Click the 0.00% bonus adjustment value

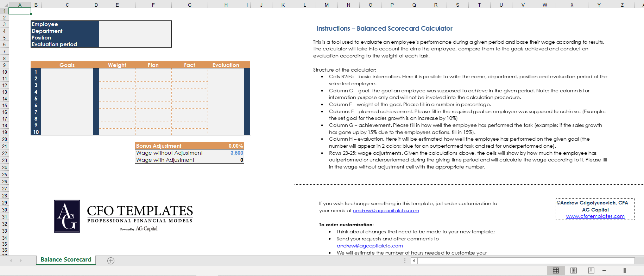point(226,146)
